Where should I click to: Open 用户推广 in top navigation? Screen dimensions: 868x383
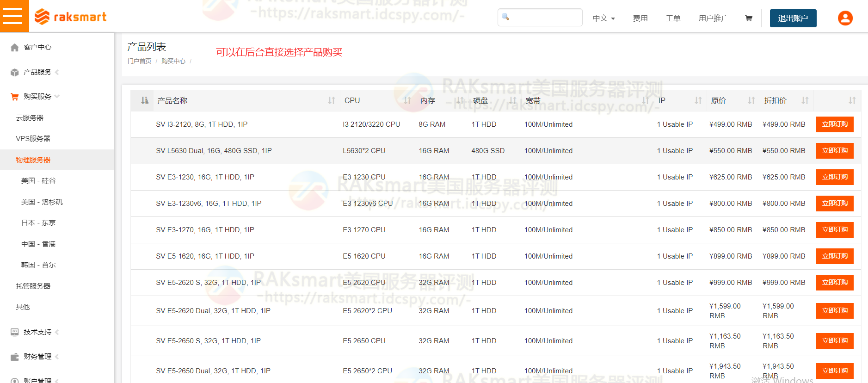(713, 19)
